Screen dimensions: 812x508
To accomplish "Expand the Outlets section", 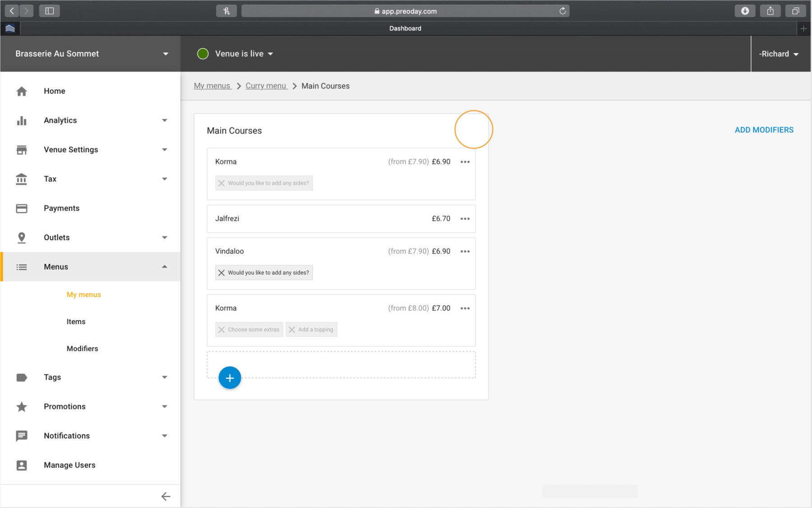I will pos(165,238).
